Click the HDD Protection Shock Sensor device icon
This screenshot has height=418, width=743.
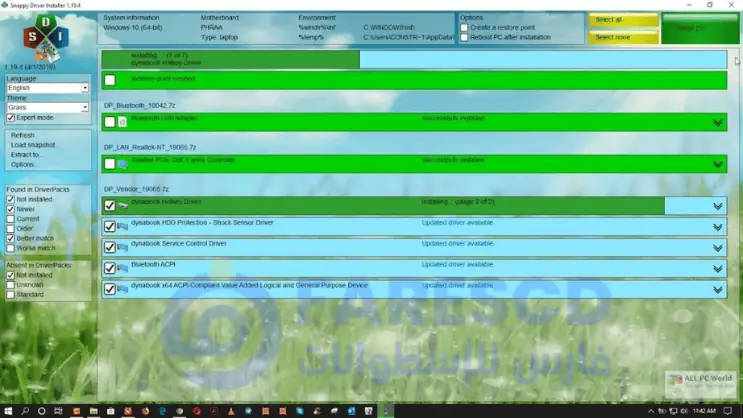coord(122,227)
